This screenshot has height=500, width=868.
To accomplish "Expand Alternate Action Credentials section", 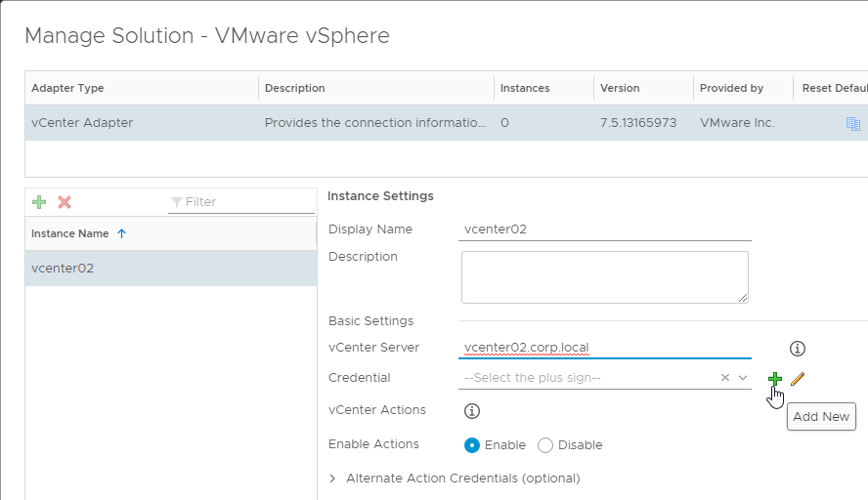I will (332, 479).
